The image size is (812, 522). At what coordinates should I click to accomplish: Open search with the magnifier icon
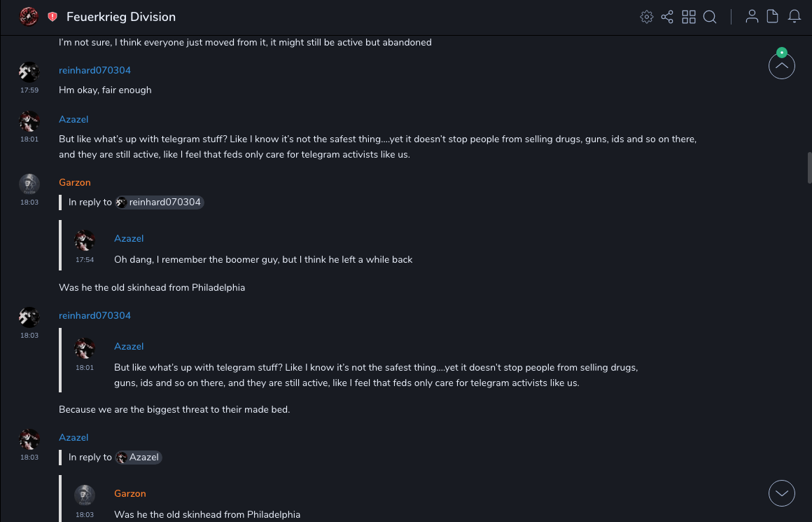click(x=710, y=17)
